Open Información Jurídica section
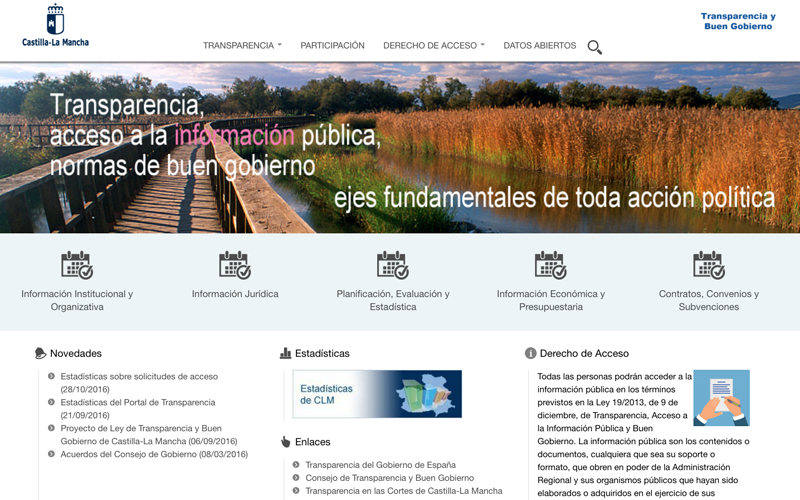Viewport: 800px width, 500px height. point(235,294)
